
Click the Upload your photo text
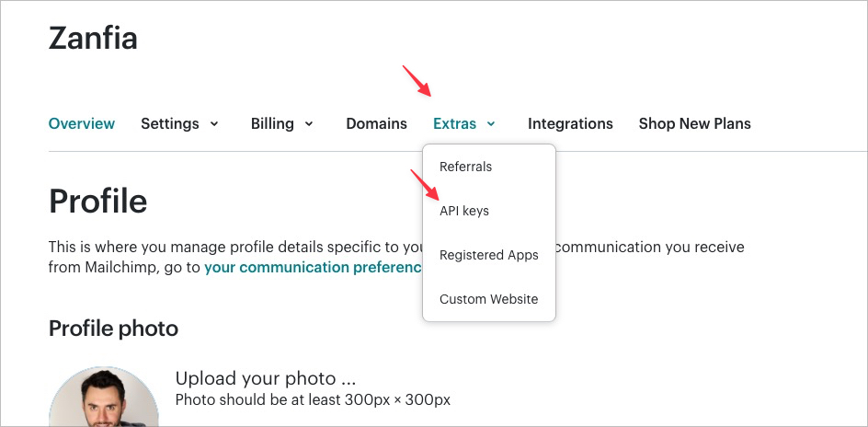265,378
